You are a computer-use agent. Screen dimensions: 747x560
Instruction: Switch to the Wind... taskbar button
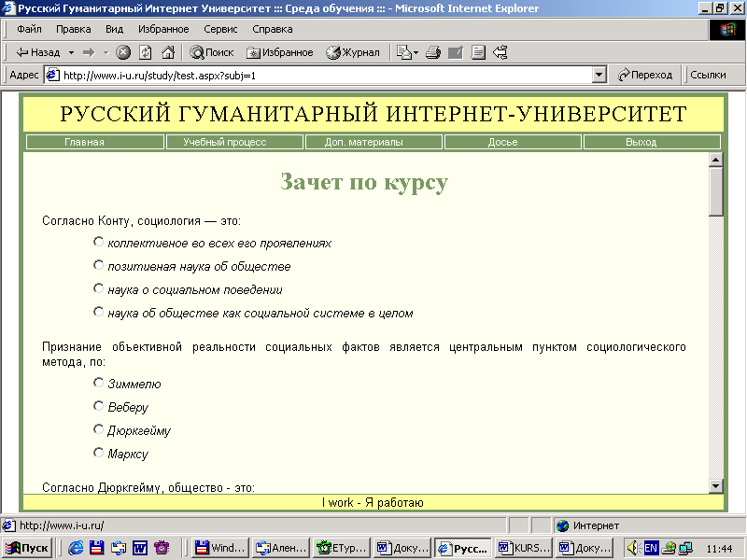pos(221,548)
